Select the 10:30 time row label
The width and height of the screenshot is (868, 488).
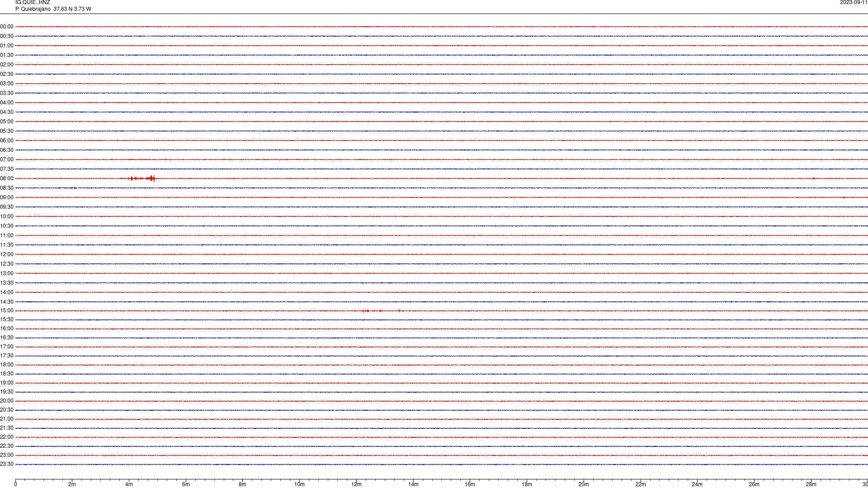(x=7, y=226)
